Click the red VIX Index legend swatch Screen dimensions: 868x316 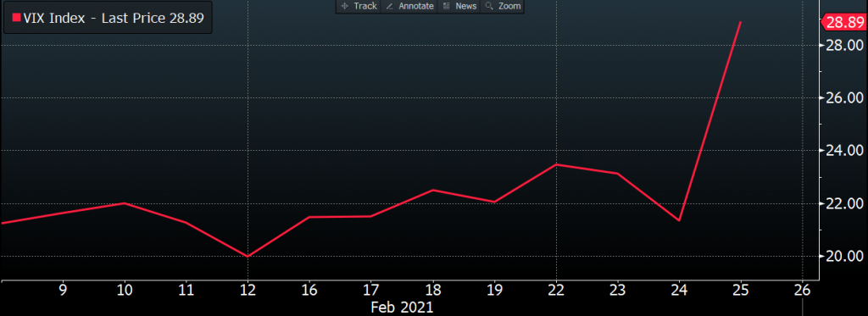[16, 19]
